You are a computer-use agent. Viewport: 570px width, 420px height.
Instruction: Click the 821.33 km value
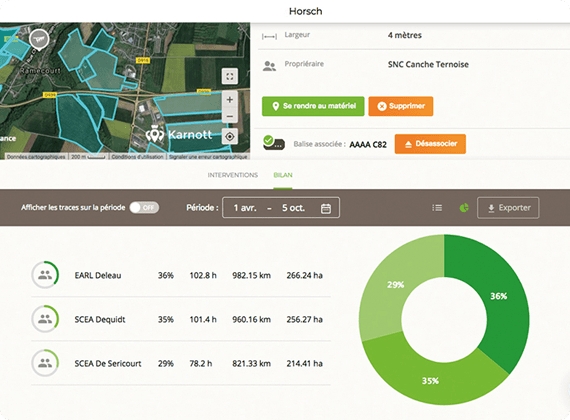click(251, 364)
